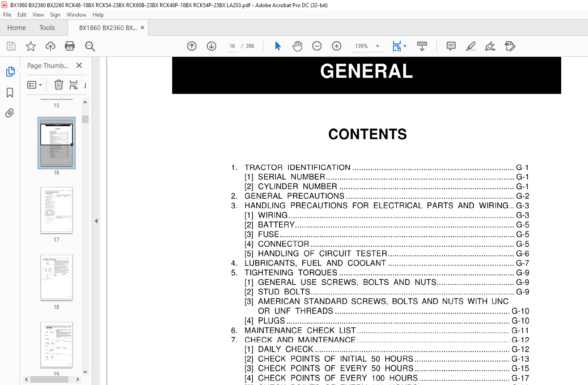Select page 16 thumbnail
Image resolution: width=588 pixels, height=385 pixels.
(56, 143)
